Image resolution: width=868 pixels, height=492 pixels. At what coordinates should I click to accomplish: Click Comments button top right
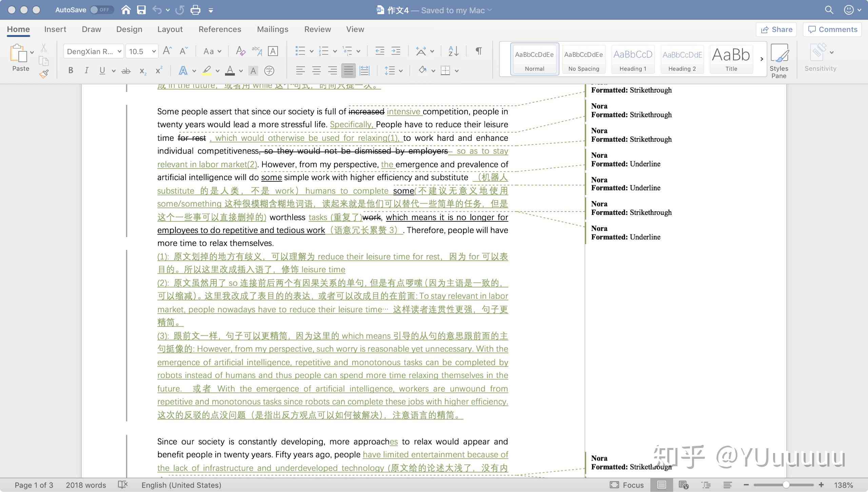point(834,28)
